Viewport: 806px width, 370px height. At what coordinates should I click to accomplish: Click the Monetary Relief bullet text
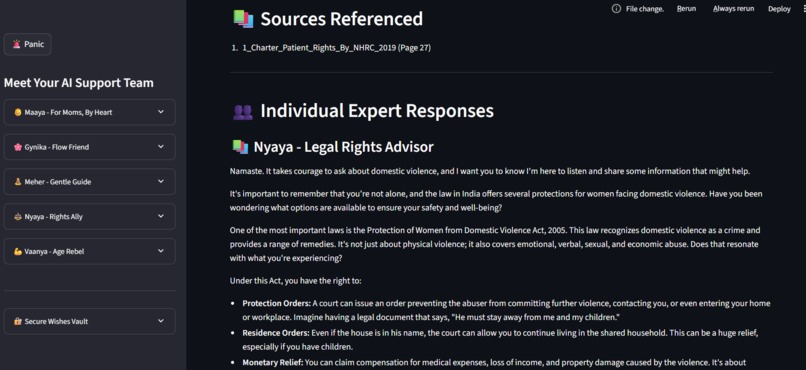[x=494, y=363]
